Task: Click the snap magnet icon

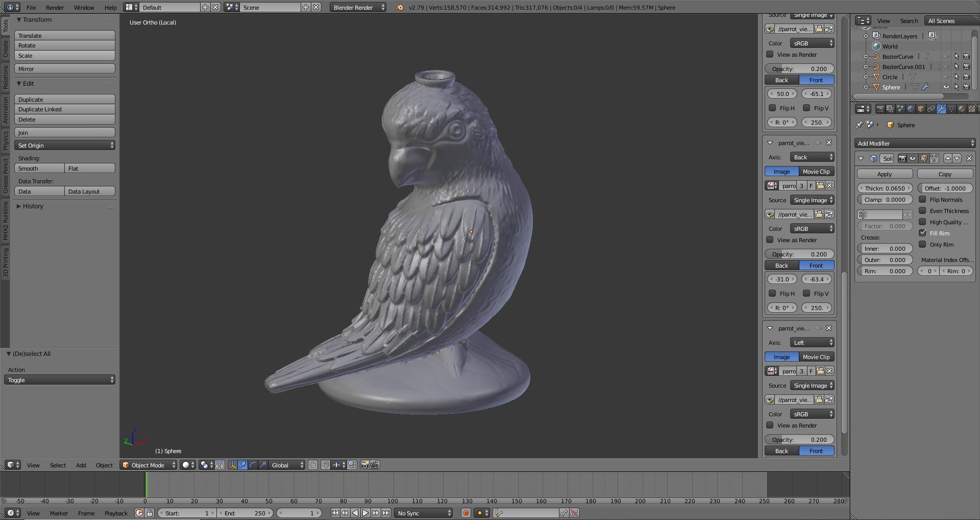Action: point(325,465)
